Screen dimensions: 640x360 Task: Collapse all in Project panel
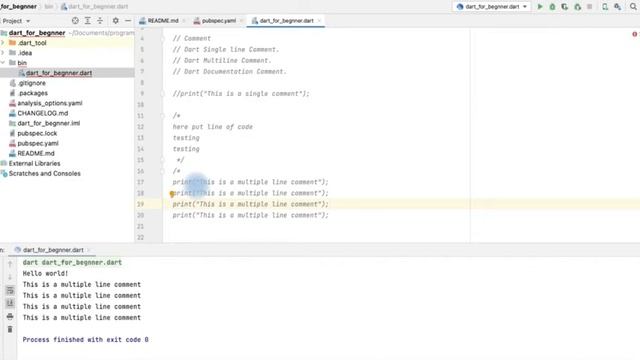100,20
